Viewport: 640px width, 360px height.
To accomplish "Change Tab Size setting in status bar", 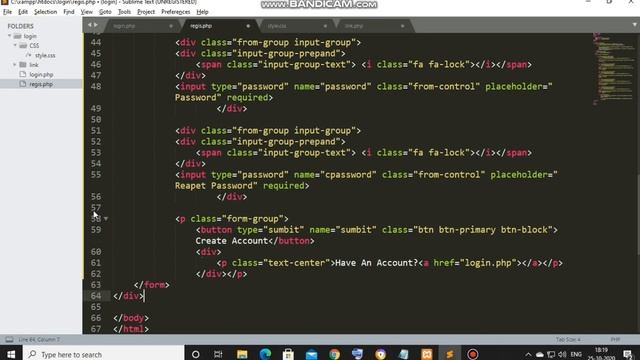I will (568, 339).
